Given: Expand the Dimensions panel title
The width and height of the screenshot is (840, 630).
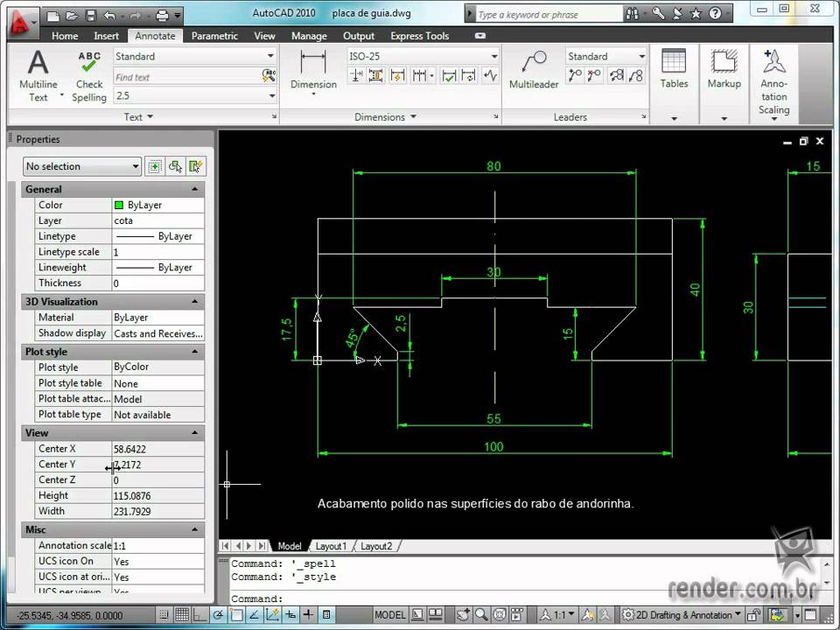Looking at the screenshot, I should [385, 116].
